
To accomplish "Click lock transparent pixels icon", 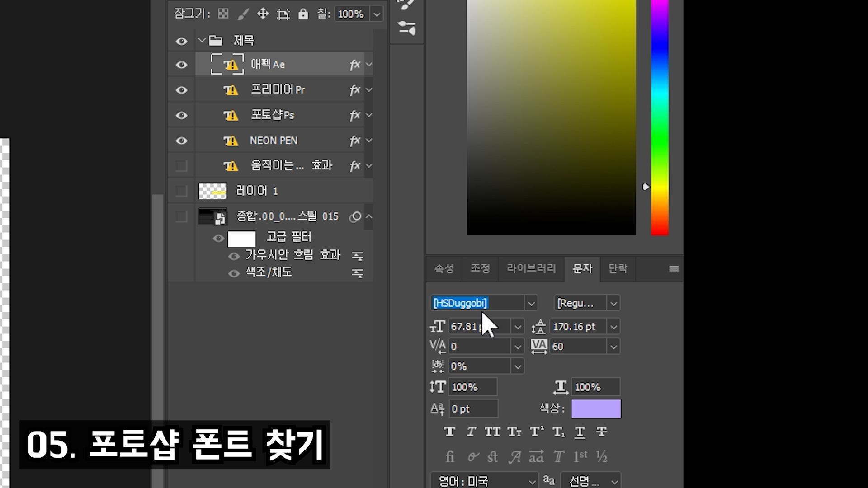I will (x=223, y=14).
